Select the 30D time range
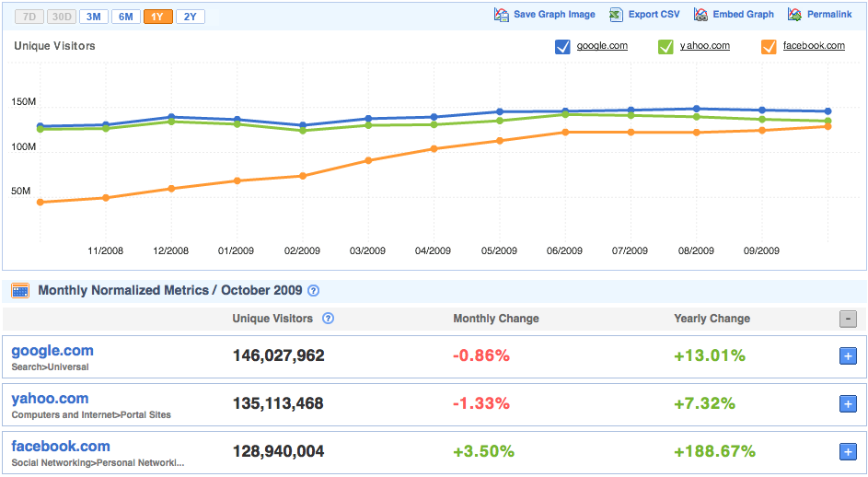Image resolution: width=868 pixels, height=477 pixels. pos(62,17)
